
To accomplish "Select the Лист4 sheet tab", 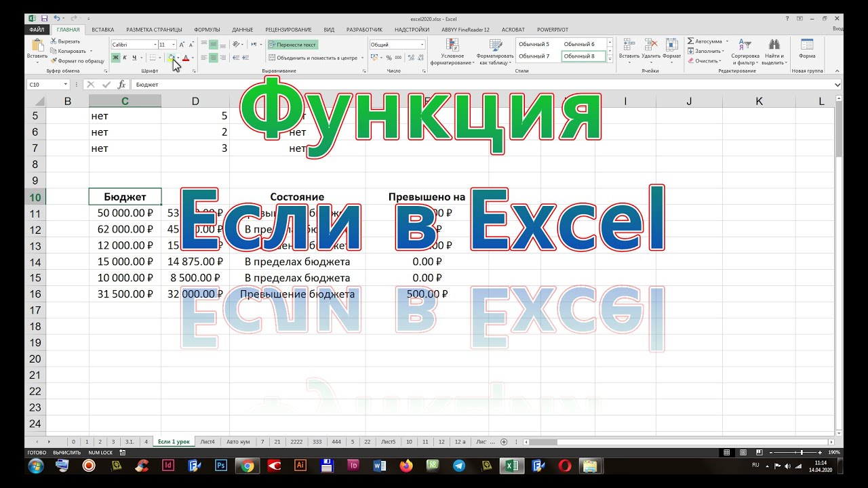I will pos(208,442).
